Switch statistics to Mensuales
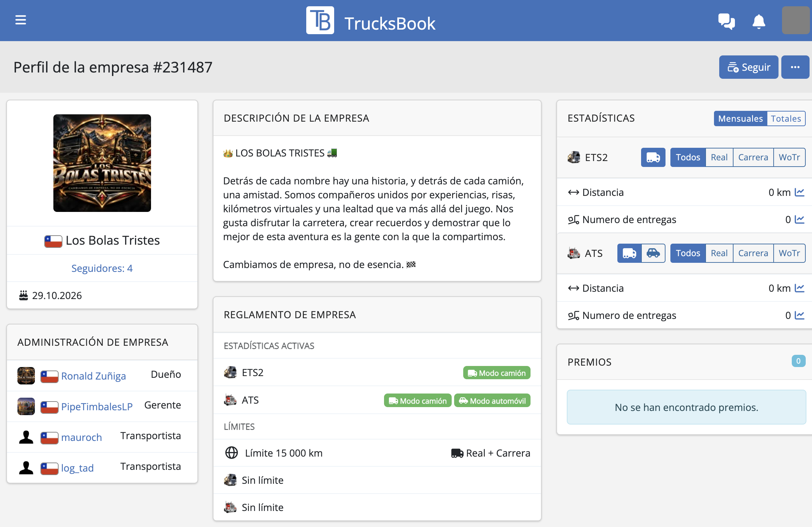The height and width of the screenshot is (527, 812). 740,119
